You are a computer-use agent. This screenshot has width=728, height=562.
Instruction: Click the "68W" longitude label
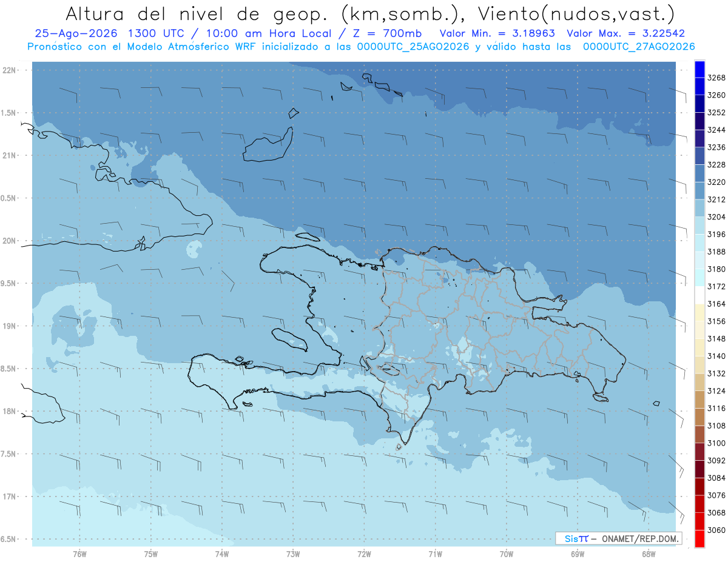click(x=649, y=554)
